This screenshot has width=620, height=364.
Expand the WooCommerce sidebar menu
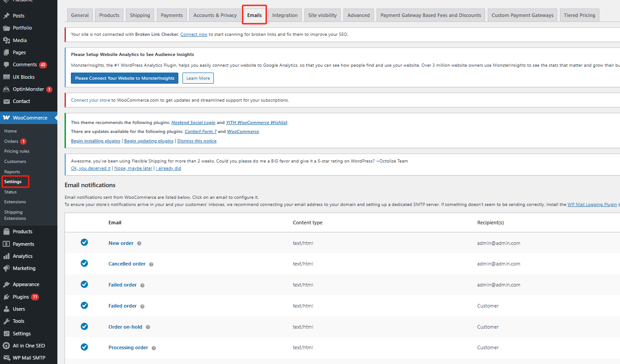point(30,118)
